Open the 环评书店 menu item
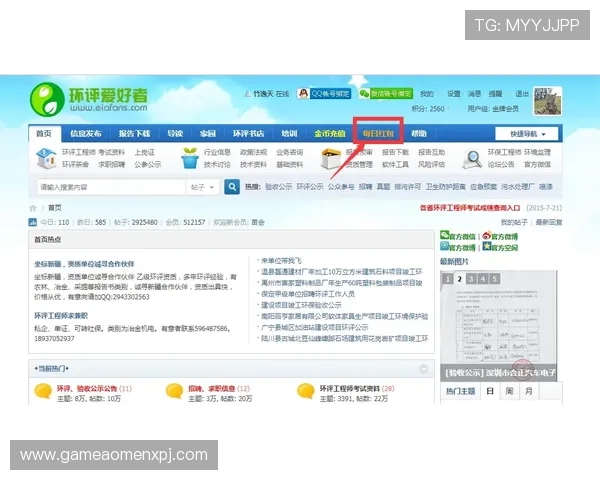The image size is (600, 480). [x=248, y=134]
